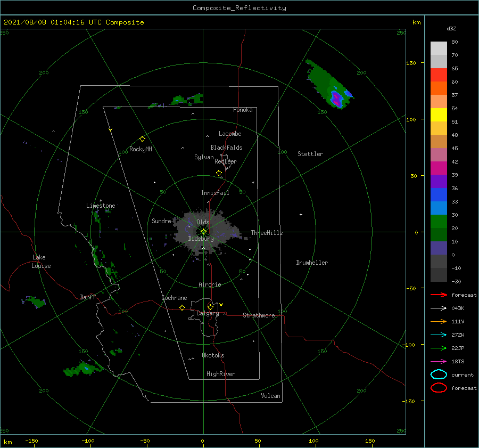
Task: Click the ThreeHills town label
Action: click(x=267, y=233)
